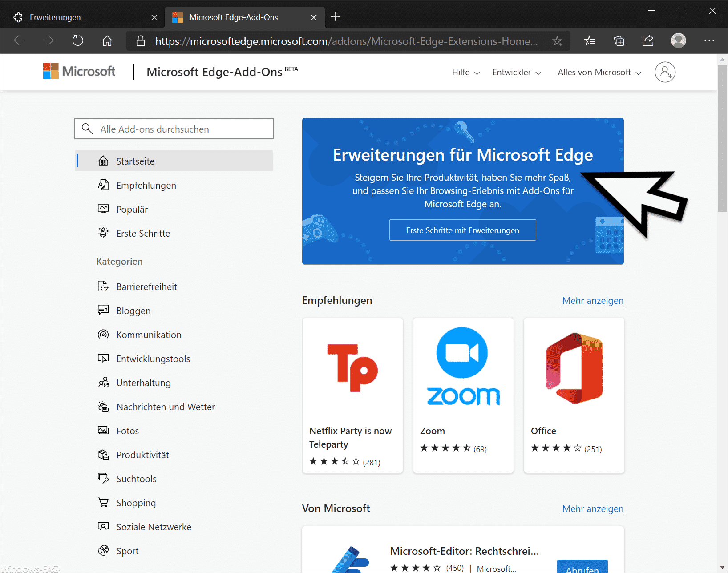728x573 pixels.
Task: Click the Collections icon in the toolbar
Action: coord(619,40)
